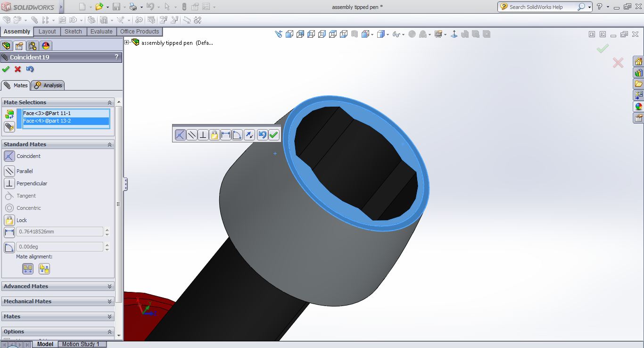The width and height of the screenshot is (644, 348).
Task: Expand the Advanced Mates section
Action: pyautogui.click(x=109, y=286)
